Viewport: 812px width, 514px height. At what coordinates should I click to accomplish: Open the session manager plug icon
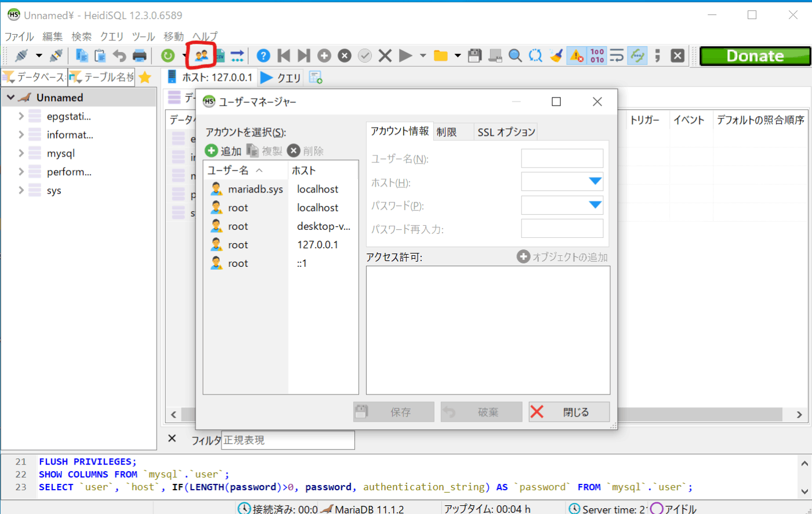[x=21, y=56]
